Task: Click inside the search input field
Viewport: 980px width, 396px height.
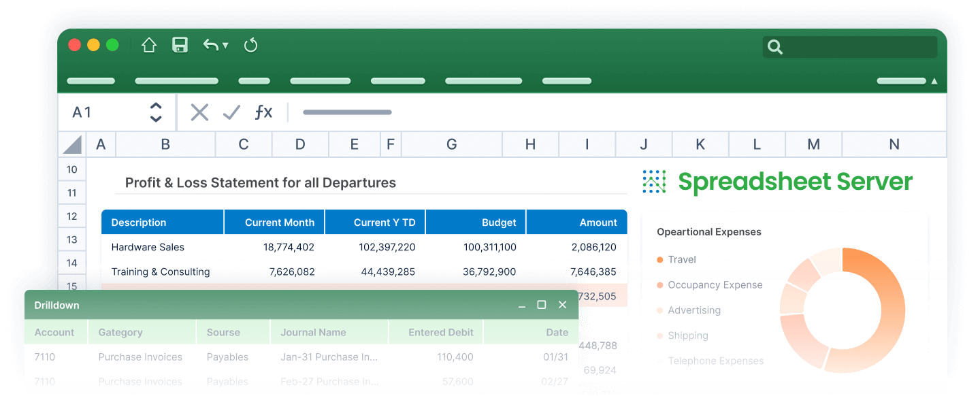Action: pyautogui.click(x=851, y=47)
